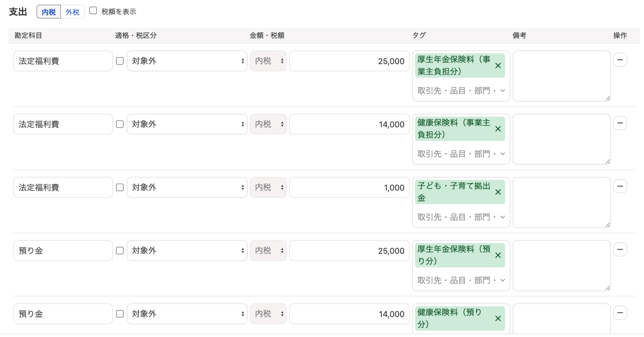Focus the 備考 textarea in the first row

tap(562, 76)
